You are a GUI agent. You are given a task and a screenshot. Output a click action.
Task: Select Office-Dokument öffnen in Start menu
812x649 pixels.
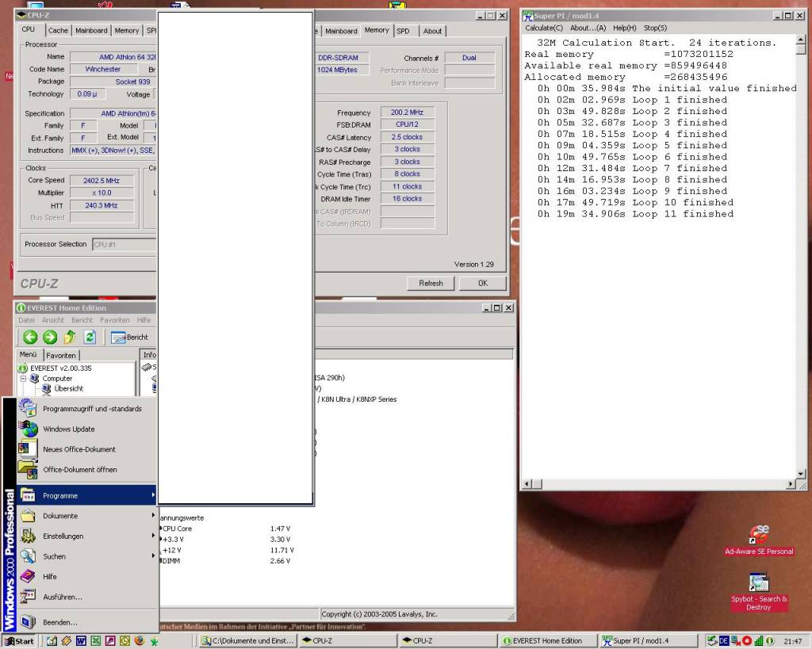80,469
